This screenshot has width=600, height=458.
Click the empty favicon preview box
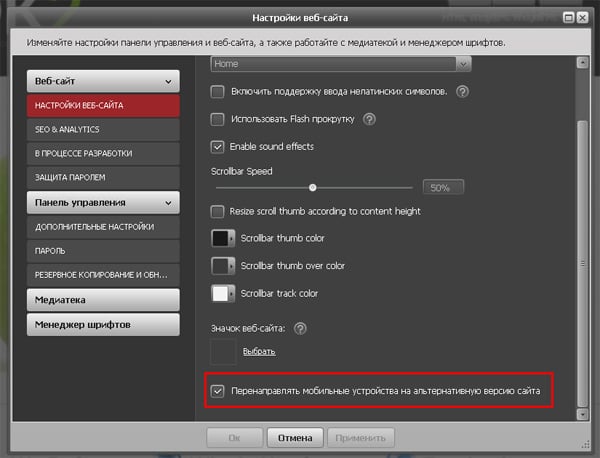coord(223,351)
